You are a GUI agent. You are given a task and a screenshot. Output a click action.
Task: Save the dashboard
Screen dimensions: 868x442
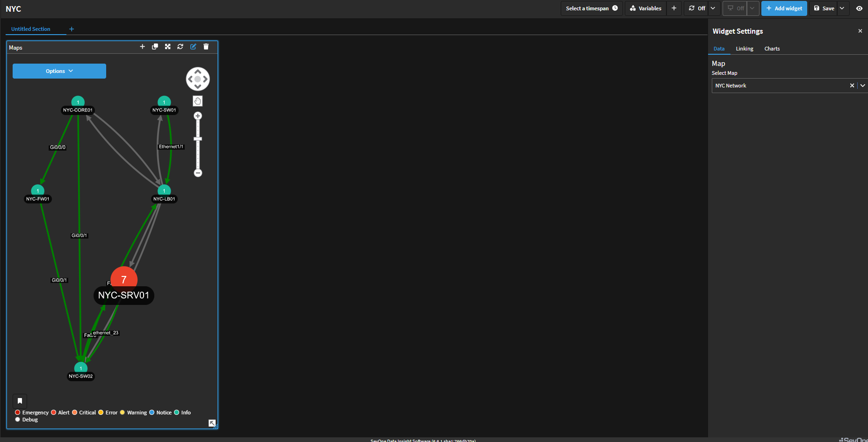click(x=824, y=8)
